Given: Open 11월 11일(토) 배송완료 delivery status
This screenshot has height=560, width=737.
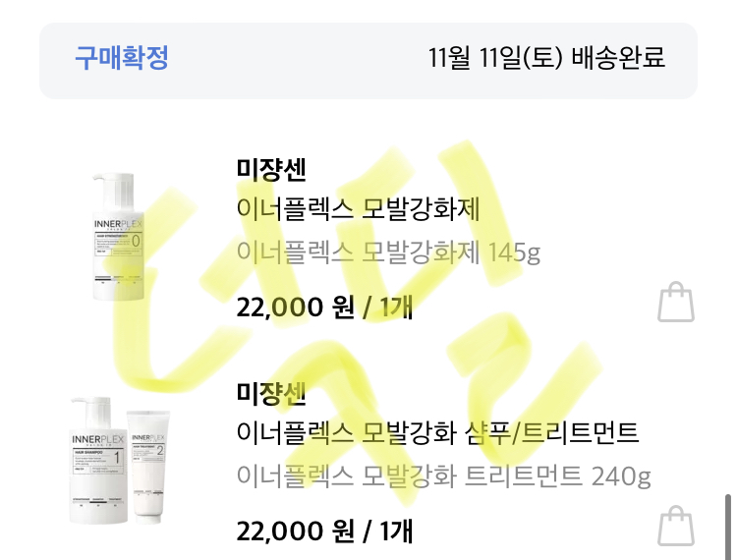Looking at the screenshot, I should click(x=546, y=58).
